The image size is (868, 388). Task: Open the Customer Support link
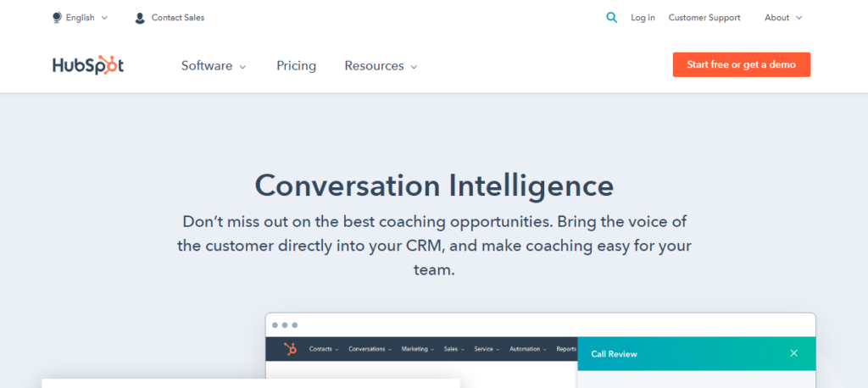coord(704,17)
